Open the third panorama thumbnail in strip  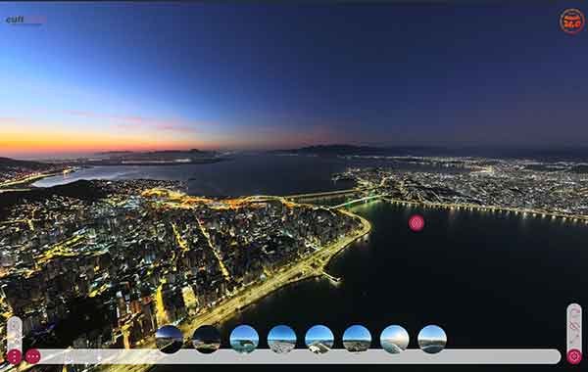pyautogui.click(x=244, y=340)
